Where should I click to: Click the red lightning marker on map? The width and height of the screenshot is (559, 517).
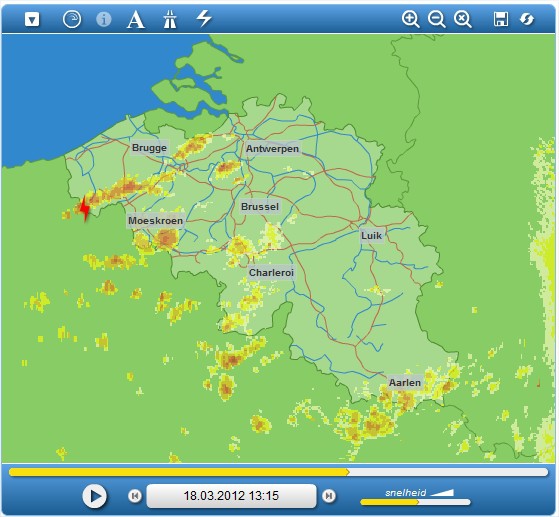click(84, 208)
